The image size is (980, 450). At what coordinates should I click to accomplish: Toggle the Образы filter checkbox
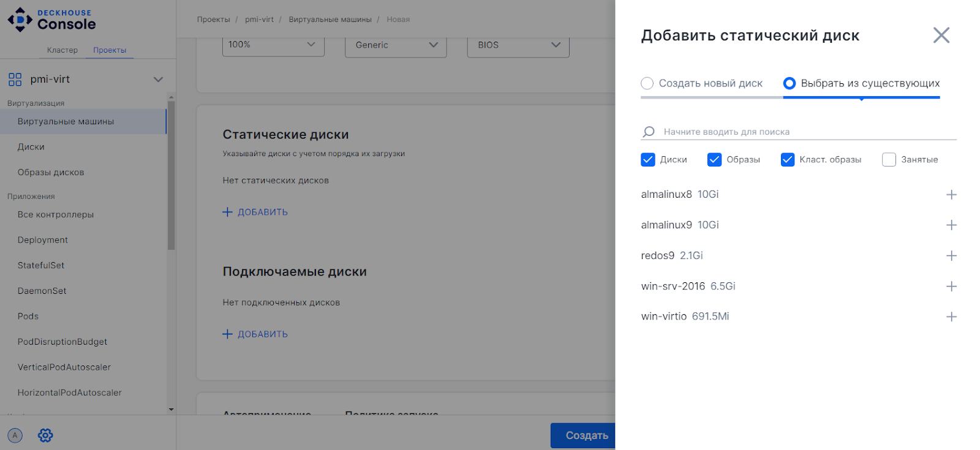click(714, 160)
